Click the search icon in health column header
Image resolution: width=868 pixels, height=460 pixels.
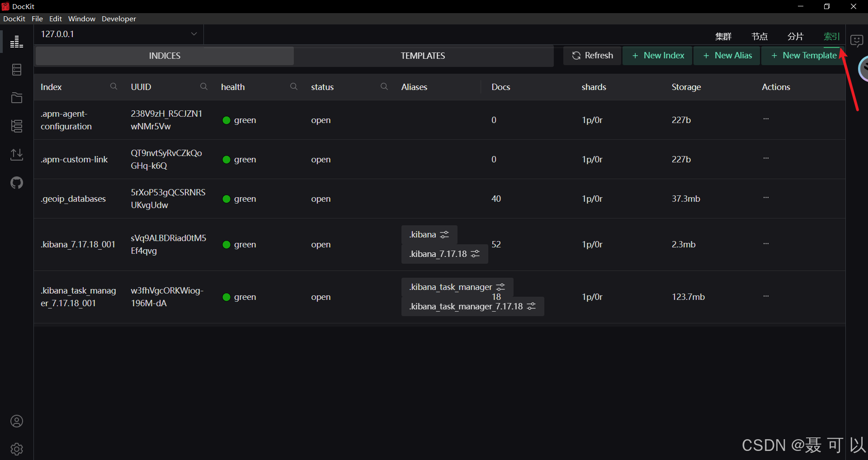point(294,86)
